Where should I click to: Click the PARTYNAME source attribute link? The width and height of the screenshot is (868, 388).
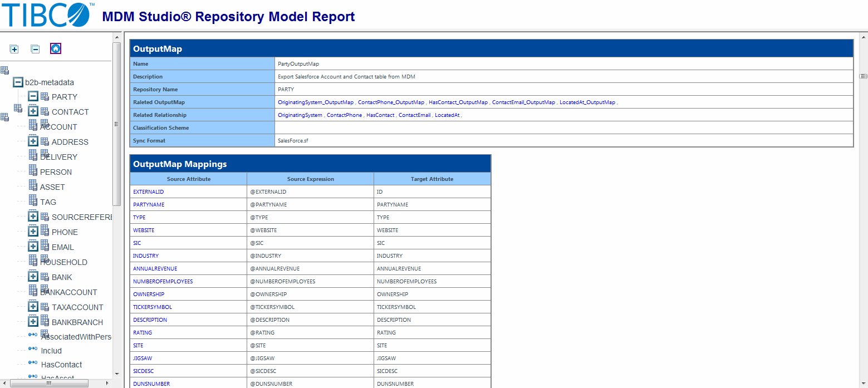click(x=149, y=205)
